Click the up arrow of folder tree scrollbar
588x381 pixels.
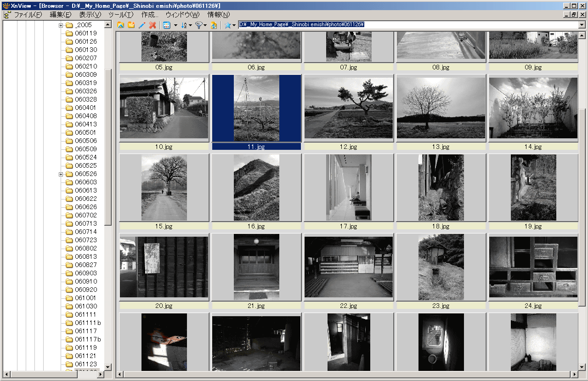pos(108,25)
